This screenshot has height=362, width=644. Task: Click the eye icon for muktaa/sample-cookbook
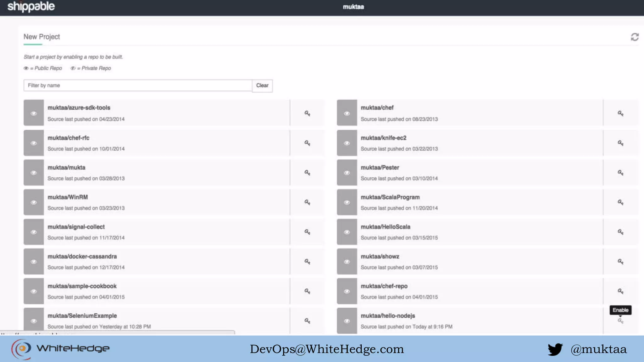tap(34, 291)
